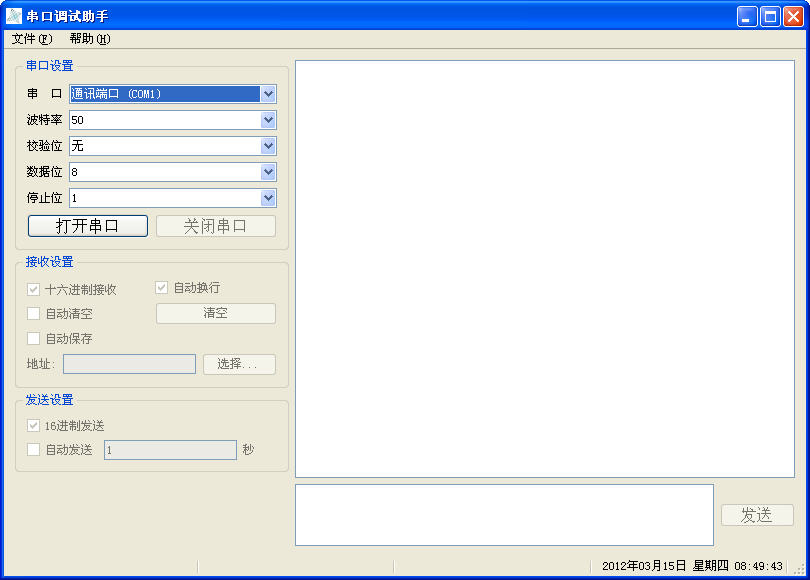Enable the 自动保存 checkbox
810x580 pixels.
[34, 339]
